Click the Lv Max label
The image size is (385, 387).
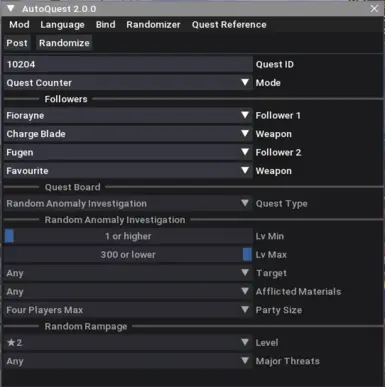[x=271, y=255]
